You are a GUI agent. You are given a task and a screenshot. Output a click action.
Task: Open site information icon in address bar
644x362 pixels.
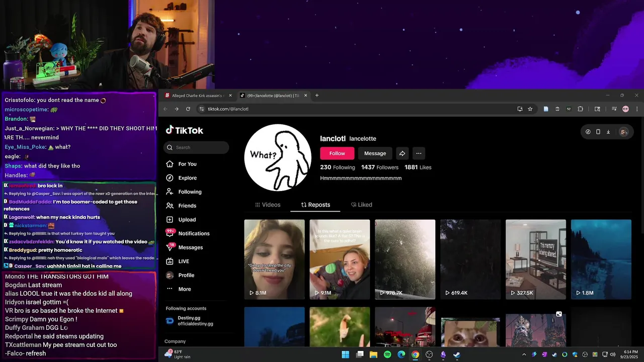[202, 109]
